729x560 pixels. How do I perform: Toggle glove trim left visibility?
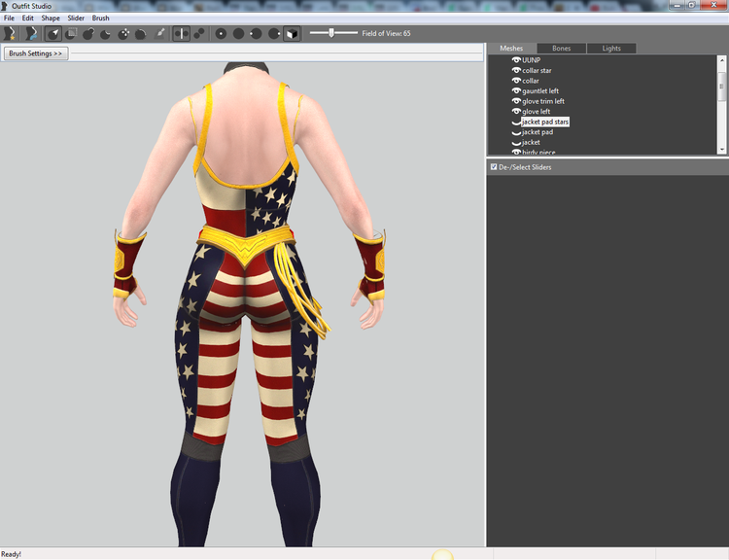[516, 101]
